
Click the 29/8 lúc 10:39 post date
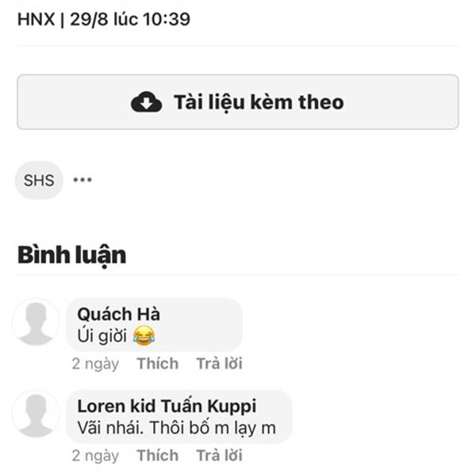point(130,19)
